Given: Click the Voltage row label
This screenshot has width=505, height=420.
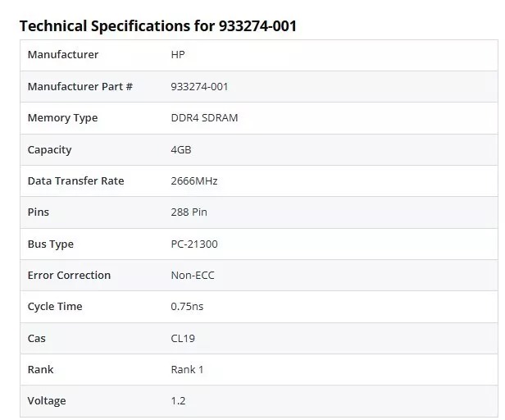Looking at the screenshot, I should click(47, 401).
